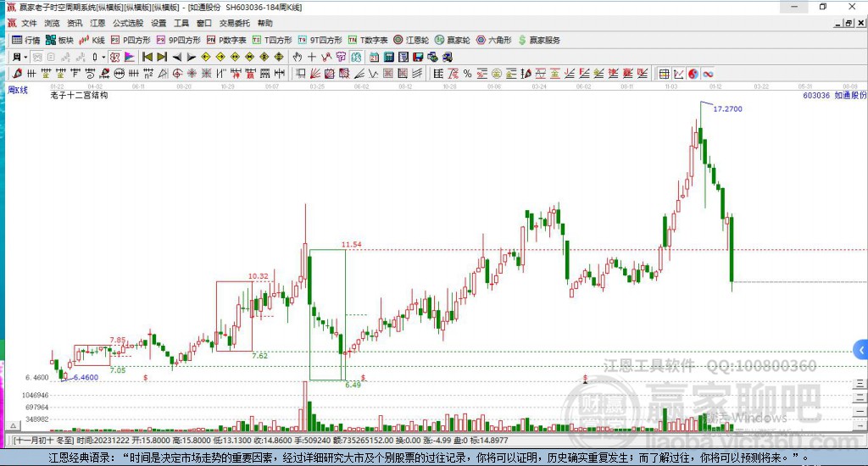Click the black right arrow icon
Viewport: 868px width, 466px height.
click(191, 57)
